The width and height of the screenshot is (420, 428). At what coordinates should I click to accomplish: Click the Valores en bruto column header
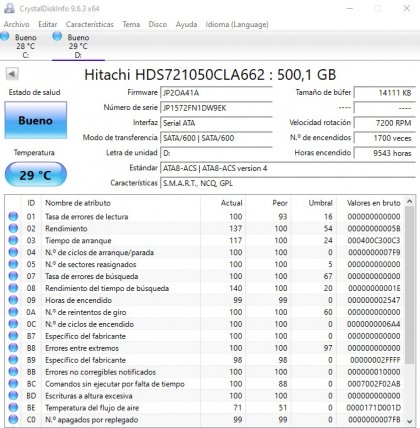click(371, 203)
